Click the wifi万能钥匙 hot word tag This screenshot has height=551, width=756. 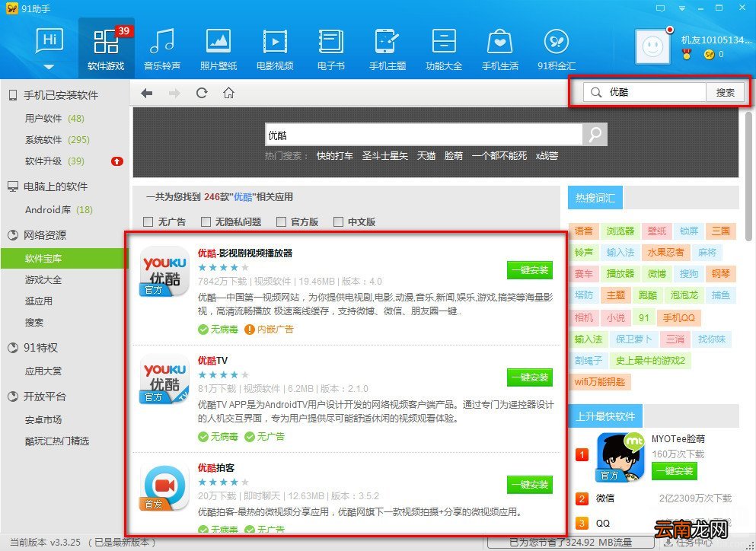tap(599, 382)
